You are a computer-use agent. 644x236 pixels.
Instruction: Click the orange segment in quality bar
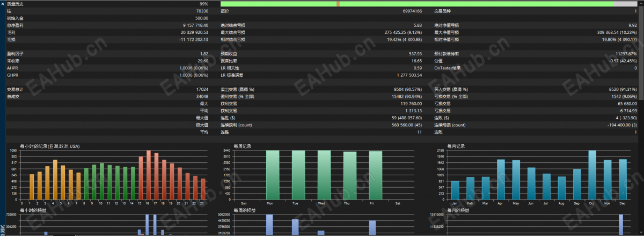[338, 3]
